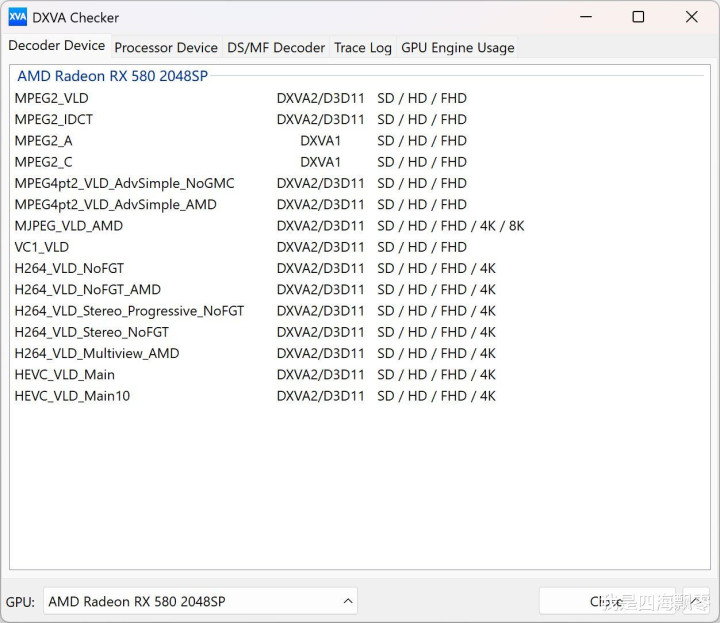Minimize the DXVA Checker window

[x=586, y=17]
